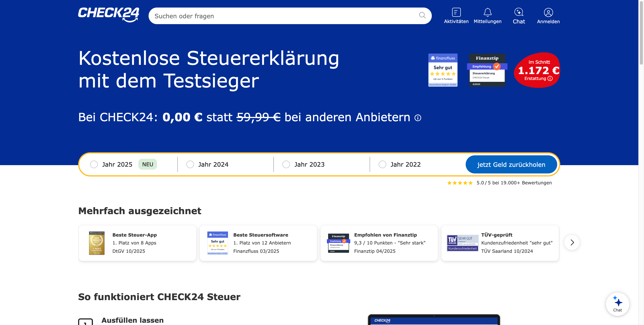Image resolution: width=644 pixels, height=325 pixels.
Task: Click the 'jetzt Geld zurückholen' button
Action: point(511,164)
